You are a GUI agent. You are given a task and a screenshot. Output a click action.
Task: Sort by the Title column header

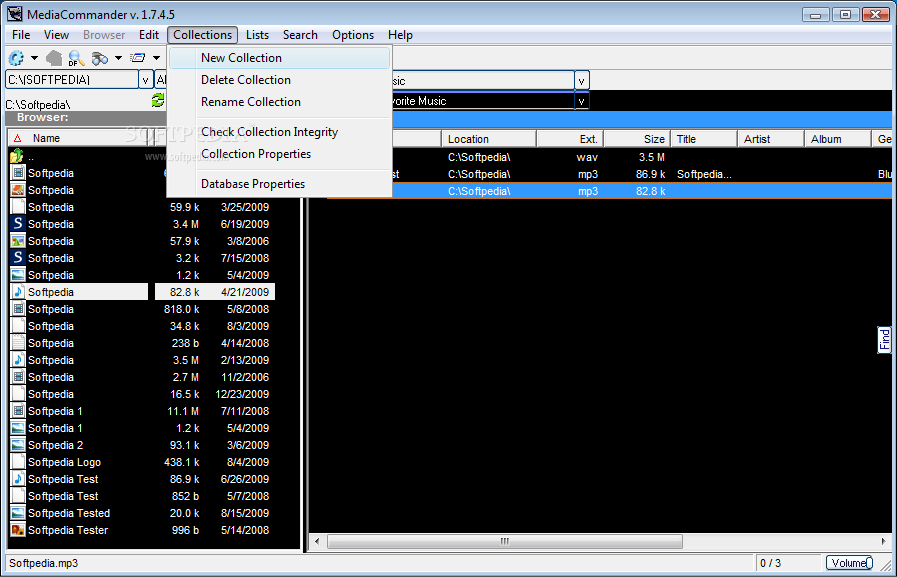[704, 139]
